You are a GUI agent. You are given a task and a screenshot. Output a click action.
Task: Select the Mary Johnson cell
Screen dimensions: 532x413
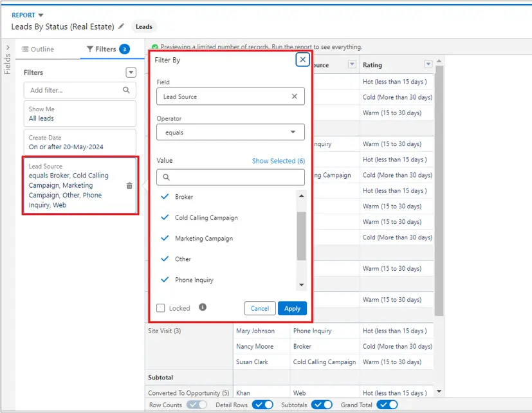(x=261, y=331)
